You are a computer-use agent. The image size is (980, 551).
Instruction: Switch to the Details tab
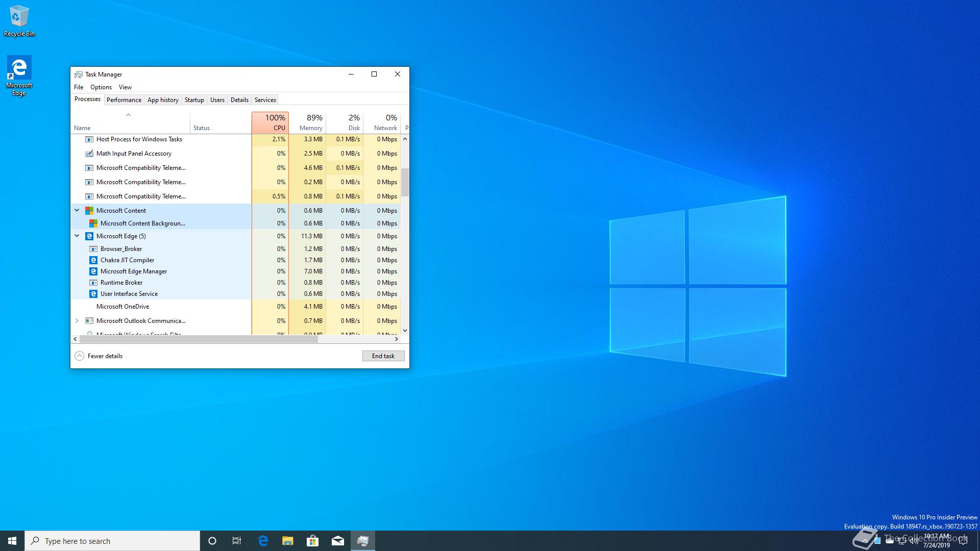[239, 100]
